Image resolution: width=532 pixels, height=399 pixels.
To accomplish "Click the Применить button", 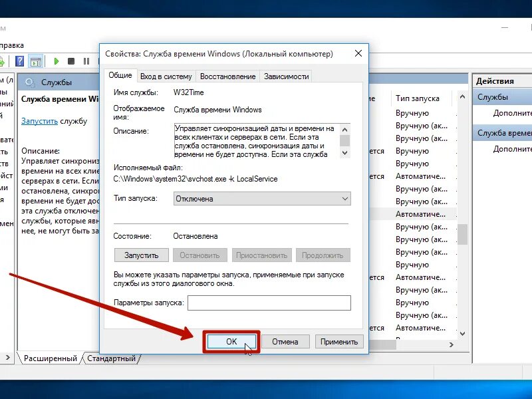I will pyautogui.click(x=339, y=342).
